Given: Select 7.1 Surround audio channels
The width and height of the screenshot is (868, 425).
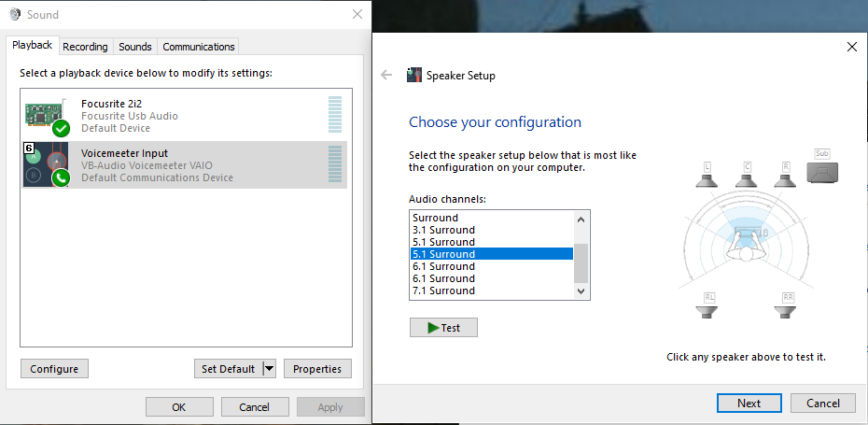Looking at the screenshot, I should (x=492, y=290).
